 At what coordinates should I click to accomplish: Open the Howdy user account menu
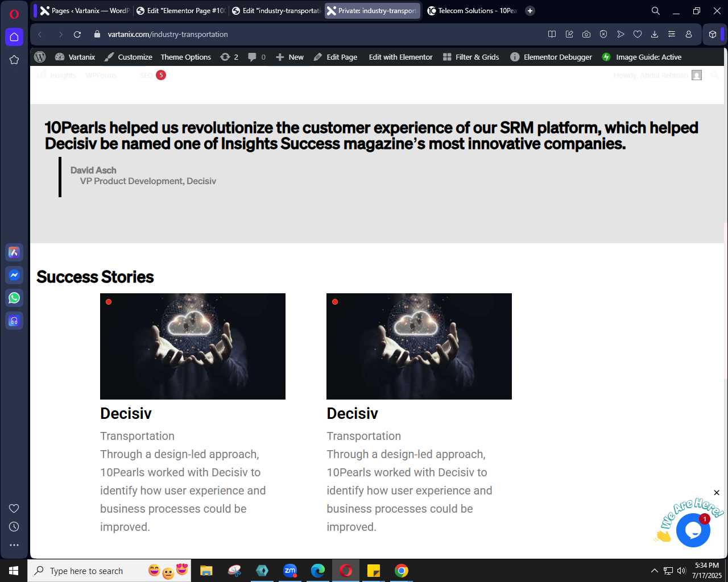657,75
